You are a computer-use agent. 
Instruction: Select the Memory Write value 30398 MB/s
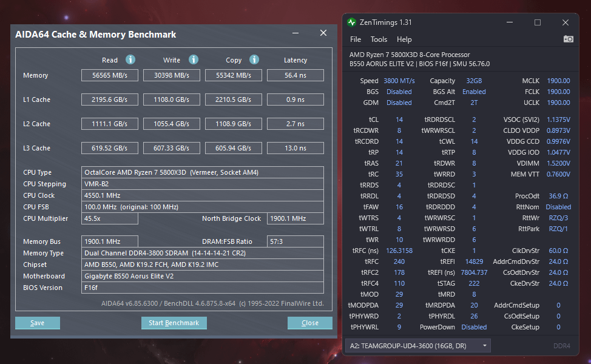coord(172,75)
